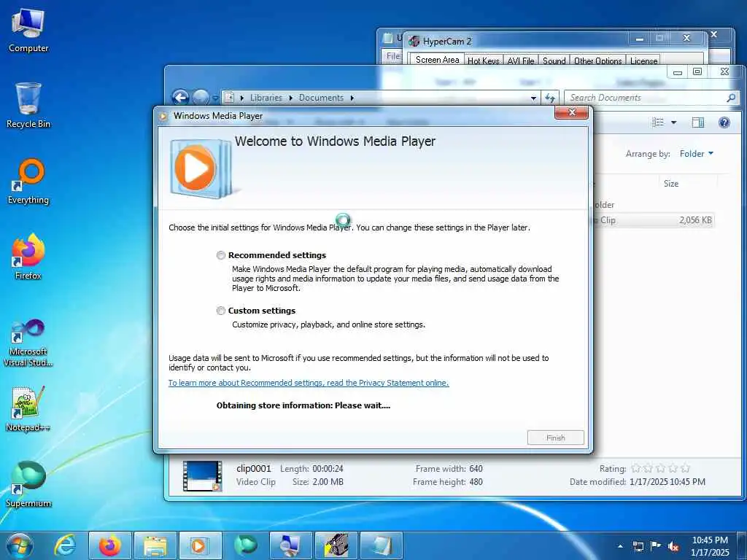747x560 pixels.
Task: Toggle the Explorer preview pane icon
Action: point(698,122)
